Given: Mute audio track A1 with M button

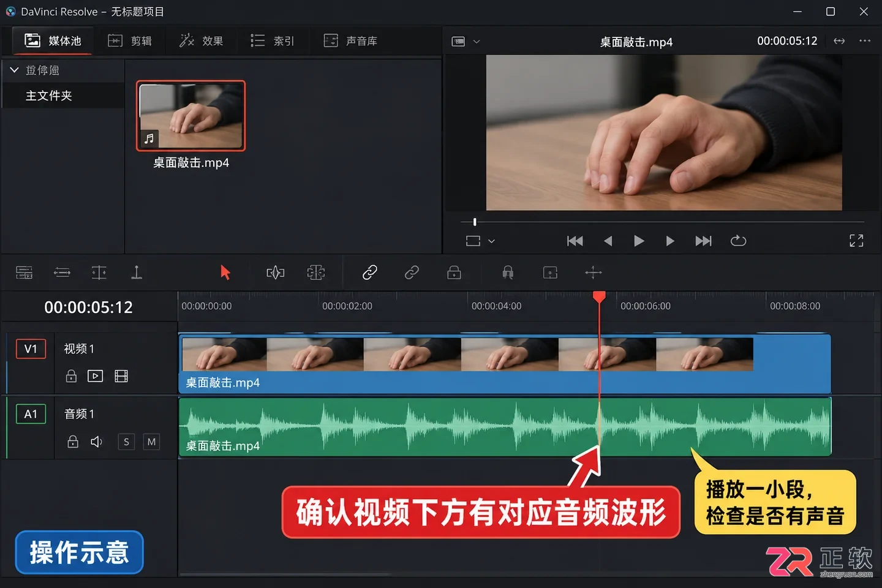Looking at the screenshot, I should pyautogui.click(x=151, y=442).
